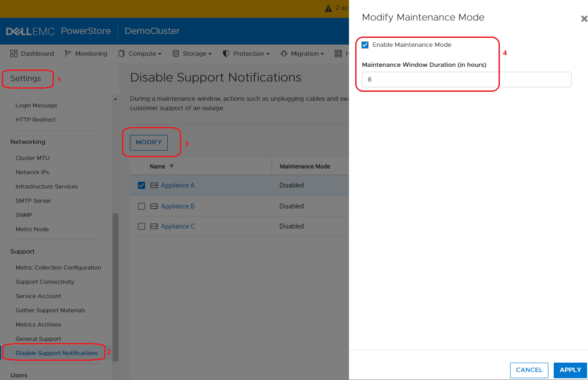Viewport: 588px width, 380px height.
Task: Uncheck Enable Maintenance Mode
Action: (x=365, y=45)
